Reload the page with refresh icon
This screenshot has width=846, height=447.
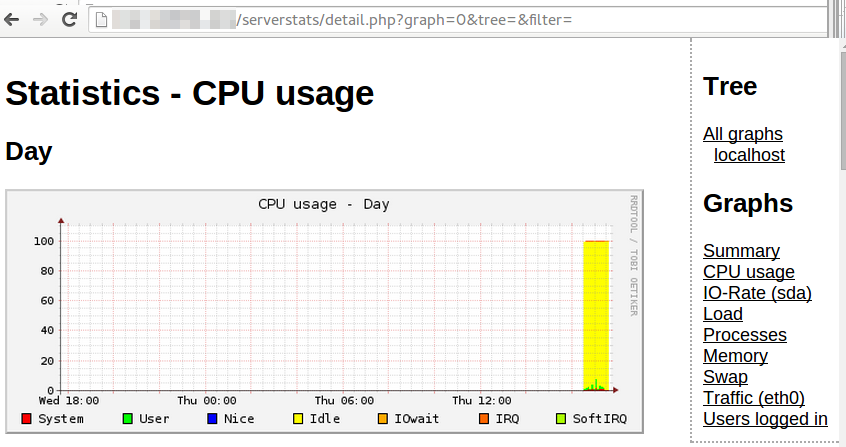pos(69,20)
